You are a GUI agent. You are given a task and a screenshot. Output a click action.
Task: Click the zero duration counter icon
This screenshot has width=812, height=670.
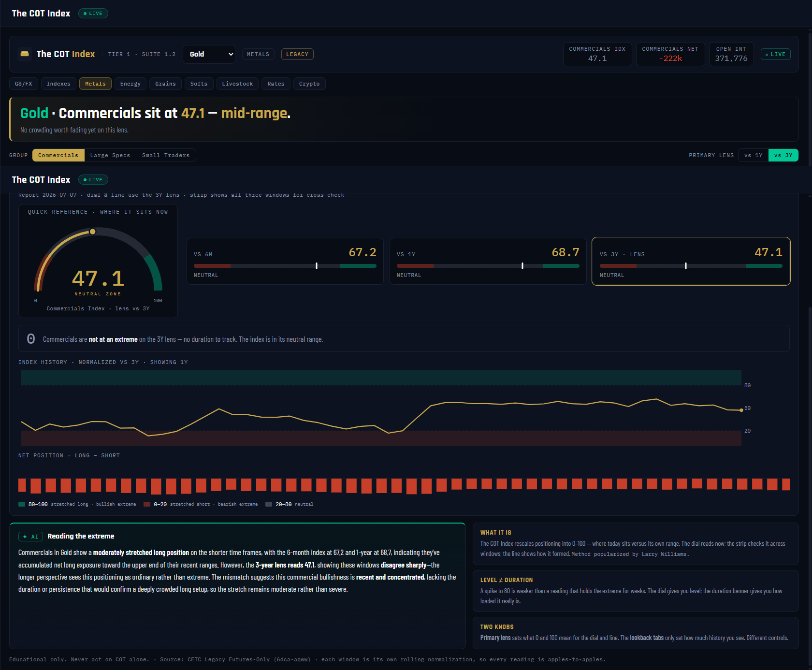31,339
